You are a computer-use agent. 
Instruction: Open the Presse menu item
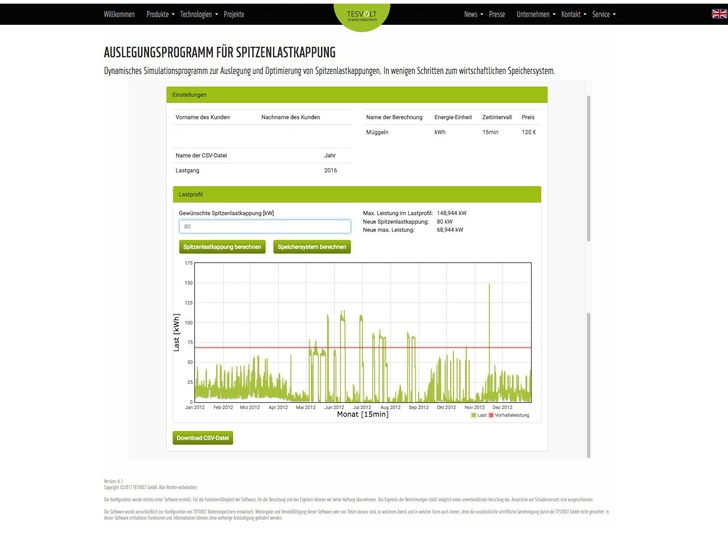click(x=497, y=14)
